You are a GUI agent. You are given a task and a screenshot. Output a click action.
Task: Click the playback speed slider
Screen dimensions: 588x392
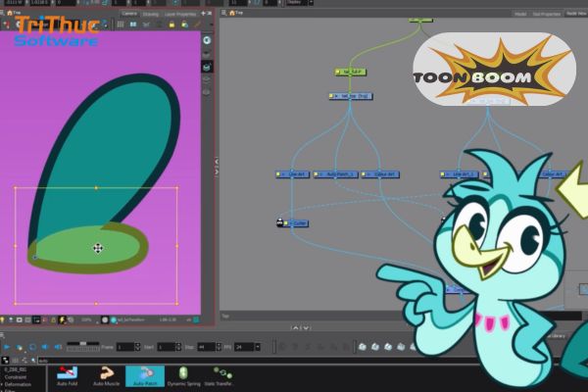pos(83,346)
